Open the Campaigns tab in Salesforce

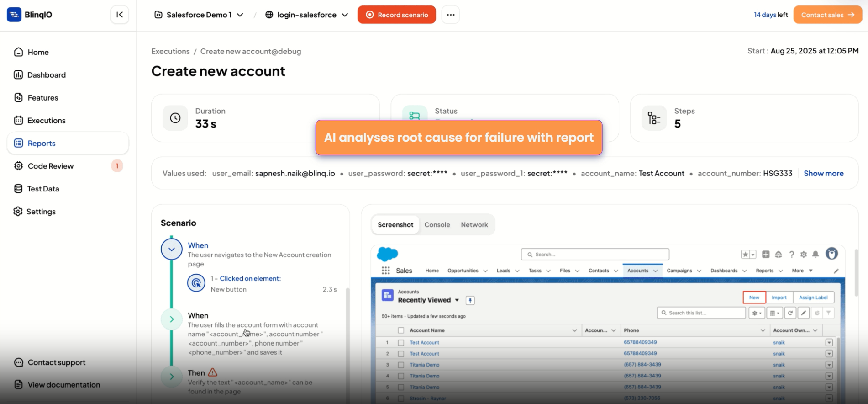click(679, 271)
